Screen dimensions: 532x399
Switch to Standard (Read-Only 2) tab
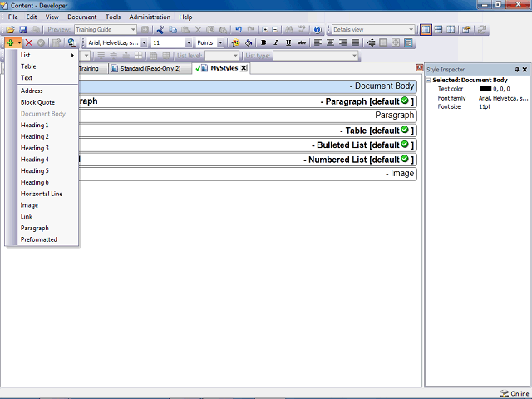[150, 68]
